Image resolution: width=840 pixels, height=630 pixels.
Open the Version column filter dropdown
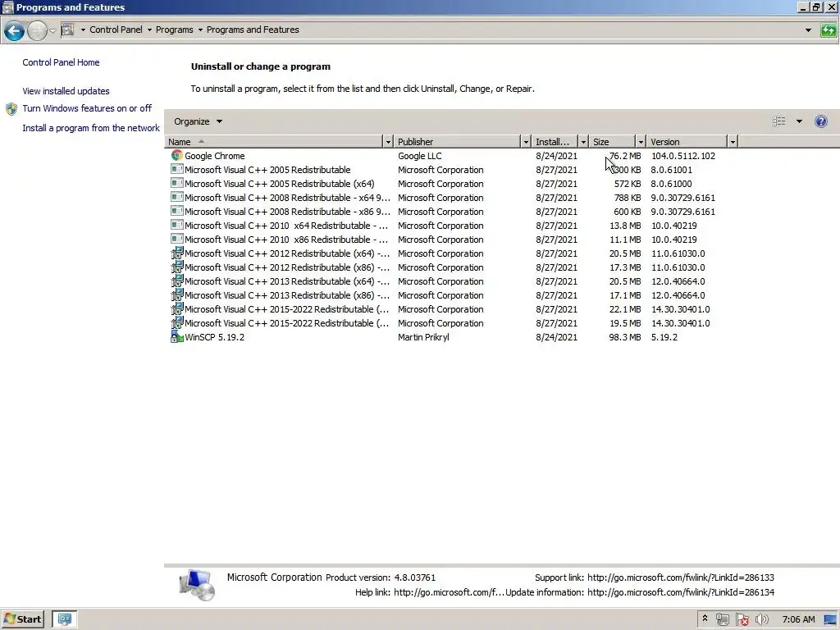pyautogui.click(x=733, y=141)
